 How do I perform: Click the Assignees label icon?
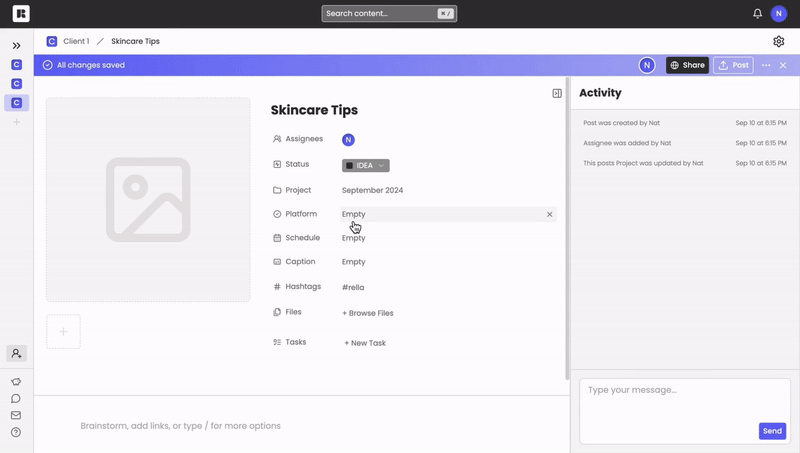pos(277,139)
